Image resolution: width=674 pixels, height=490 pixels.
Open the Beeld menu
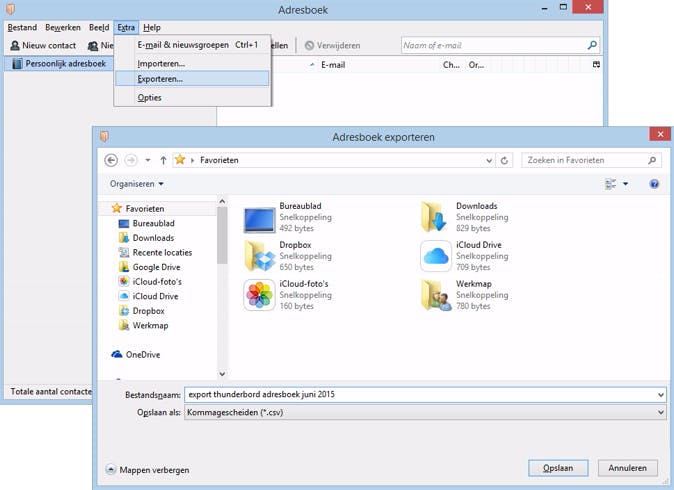pos(99,28)
